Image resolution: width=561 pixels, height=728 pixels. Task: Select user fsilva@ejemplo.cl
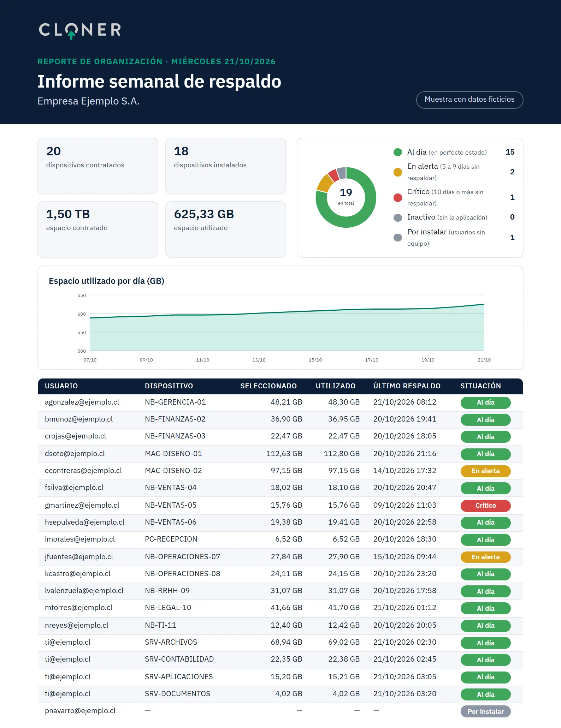pyautogui.click(x=74, y=488)
